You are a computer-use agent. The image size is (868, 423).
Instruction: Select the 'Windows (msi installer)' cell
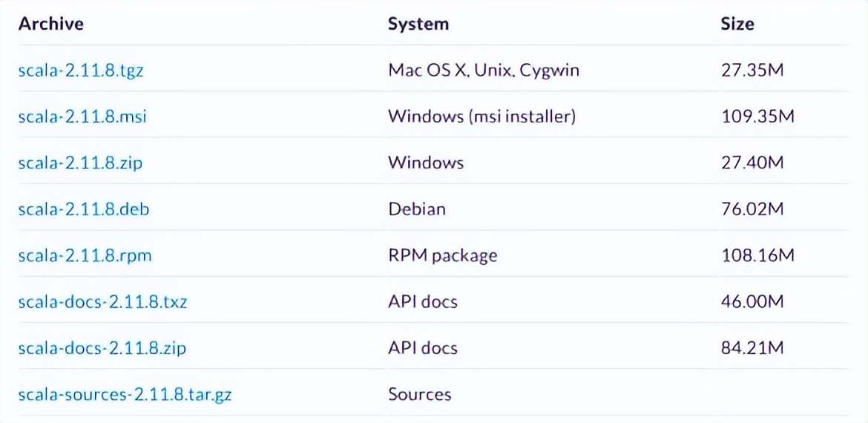point(482,117)
